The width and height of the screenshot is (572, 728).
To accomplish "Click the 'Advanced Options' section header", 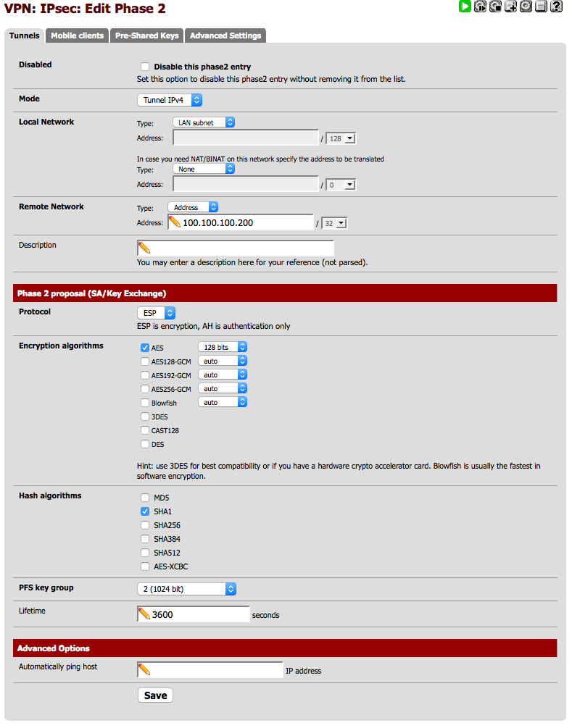I will coord(285,648).
